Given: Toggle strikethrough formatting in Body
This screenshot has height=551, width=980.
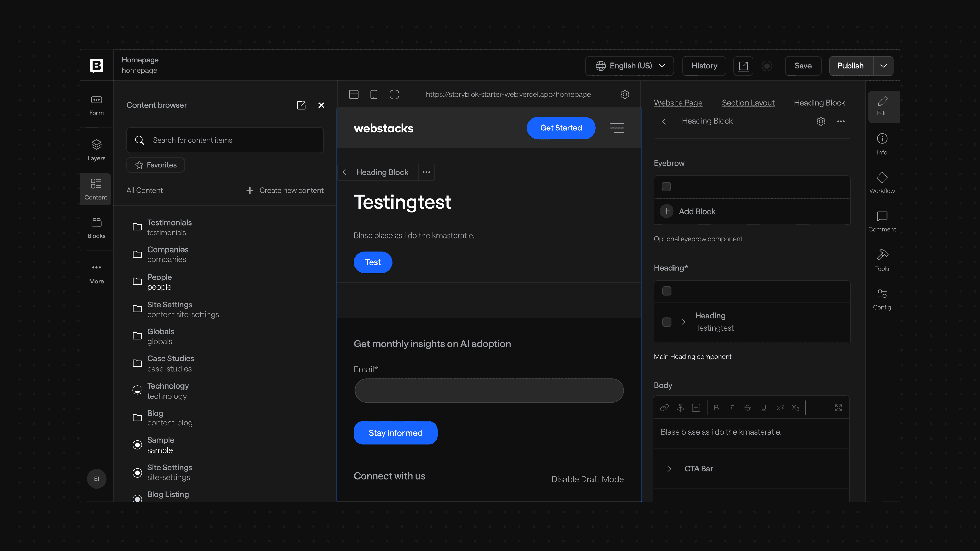Looking at the screenshot, I should (x=747, y=408).
